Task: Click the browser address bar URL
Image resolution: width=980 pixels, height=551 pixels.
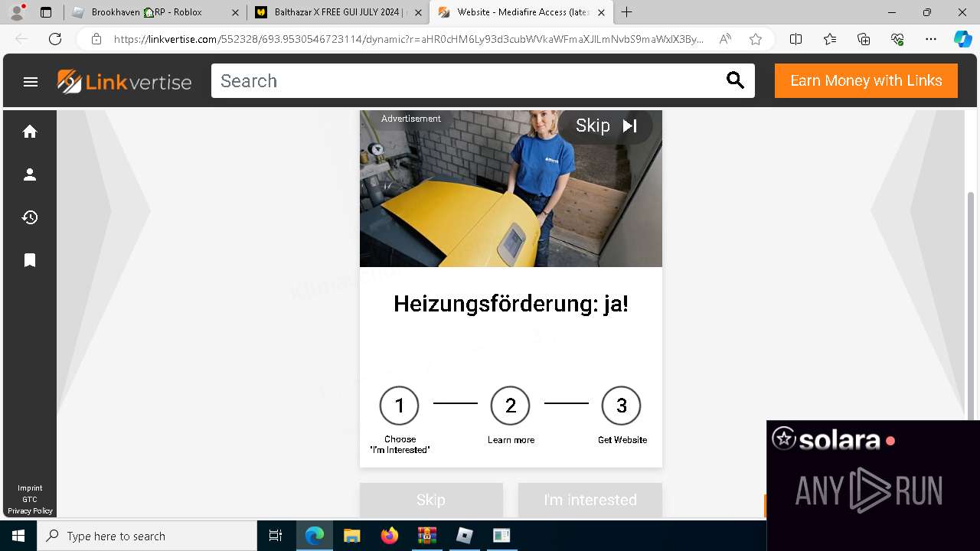Action: coord(408,39)
